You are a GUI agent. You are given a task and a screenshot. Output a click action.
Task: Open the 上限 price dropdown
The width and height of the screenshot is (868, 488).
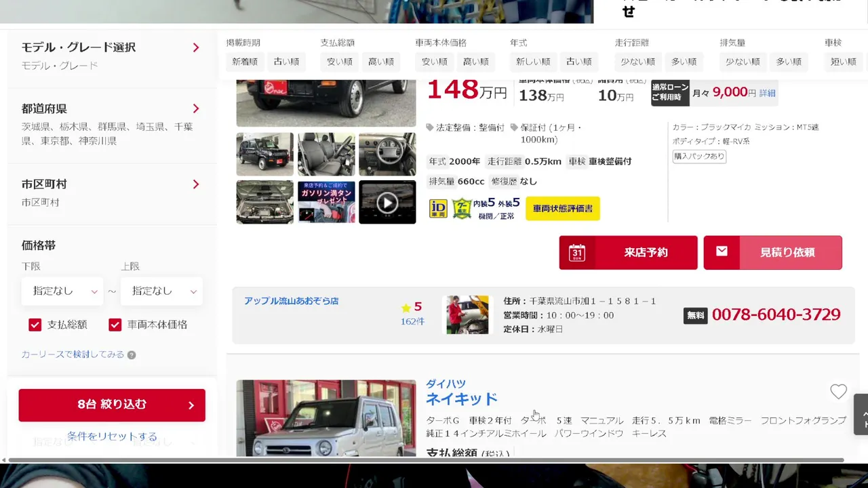(x=161, y=291)
